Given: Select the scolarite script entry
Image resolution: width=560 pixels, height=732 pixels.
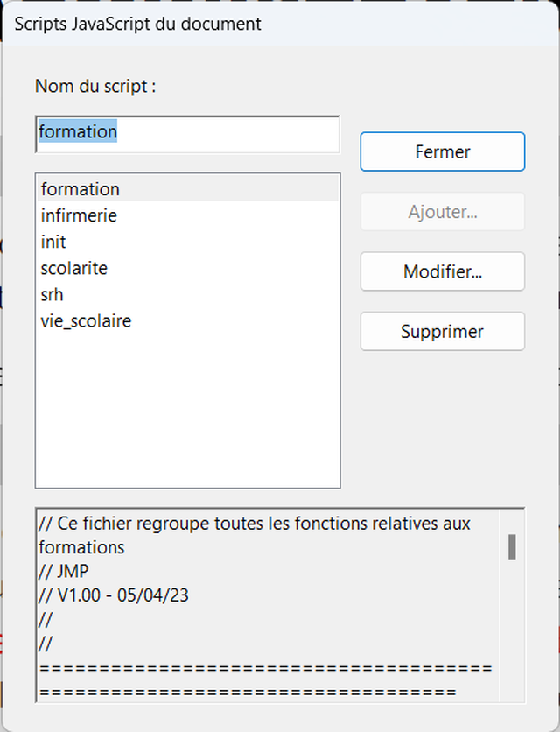Looking at the screenshot, I should click(x=74, y=268).
